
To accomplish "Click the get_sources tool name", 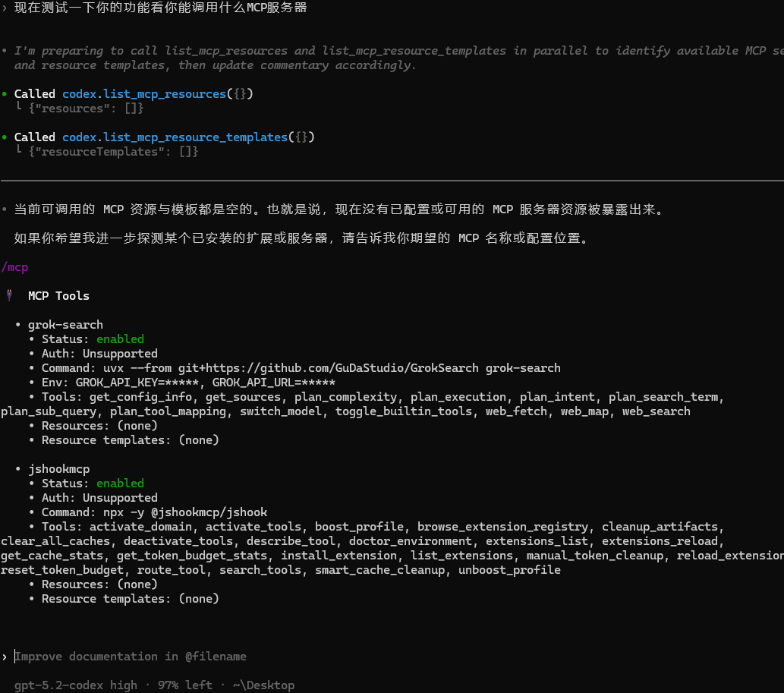I will pos(243,397).
